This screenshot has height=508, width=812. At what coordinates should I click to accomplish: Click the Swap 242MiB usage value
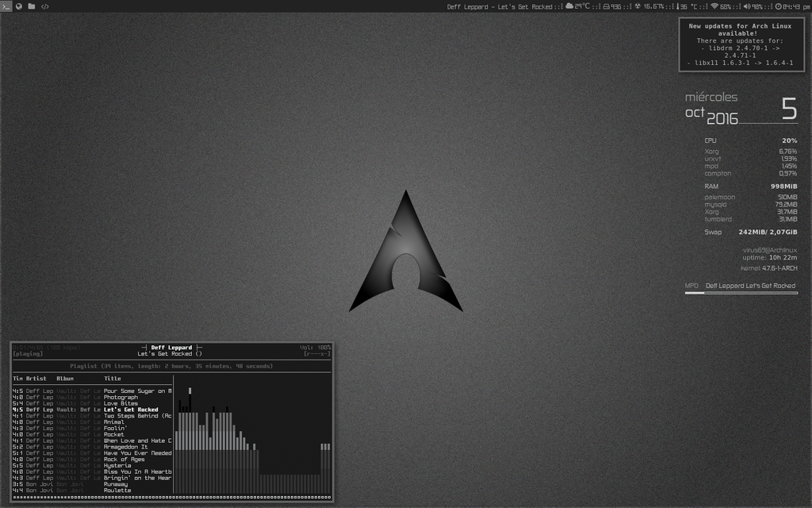768,232
